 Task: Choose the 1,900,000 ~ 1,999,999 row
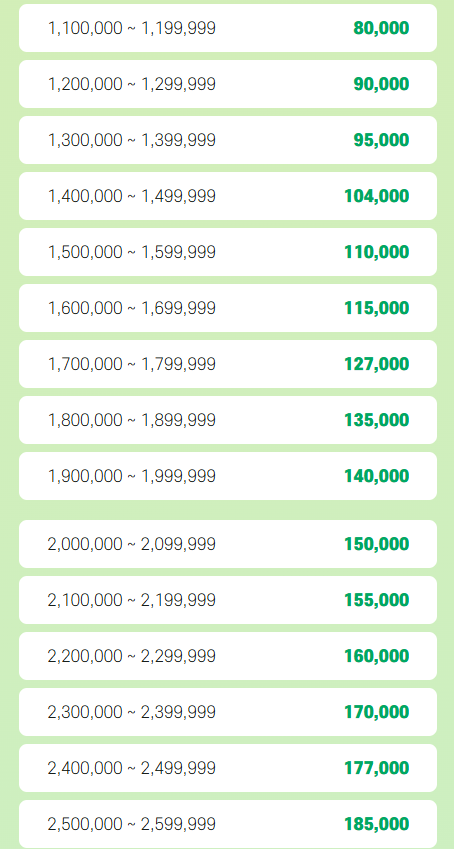pos(228,476)
